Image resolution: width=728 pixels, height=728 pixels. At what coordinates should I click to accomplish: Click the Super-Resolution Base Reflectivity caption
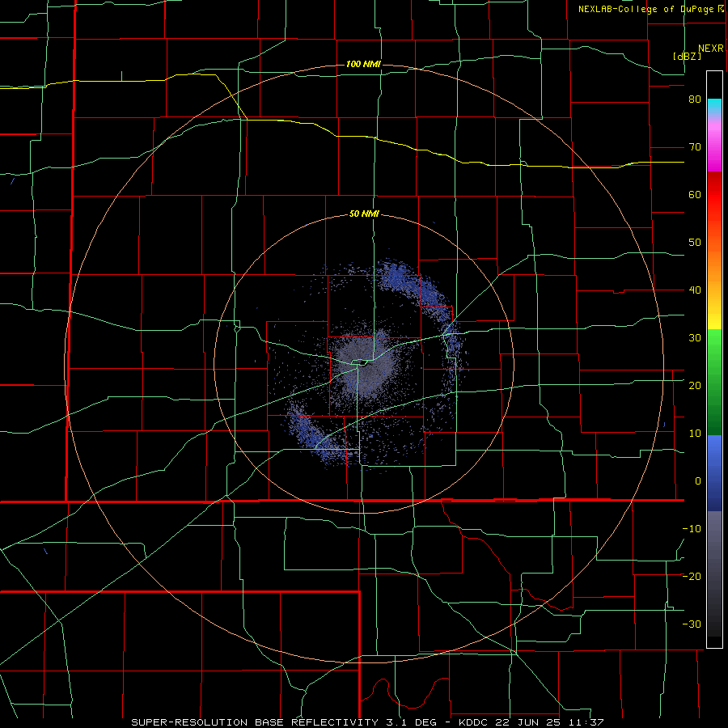pos(367,722)
